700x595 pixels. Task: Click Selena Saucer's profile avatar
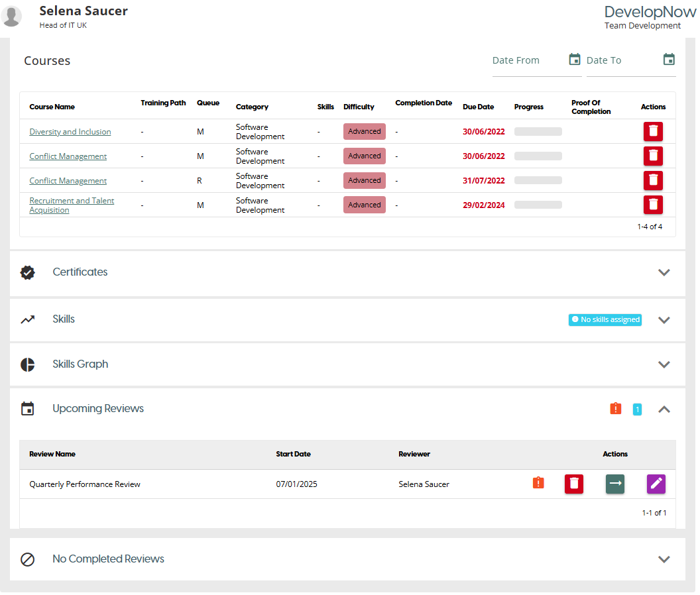pyautogui.click(x=12, y=17)
